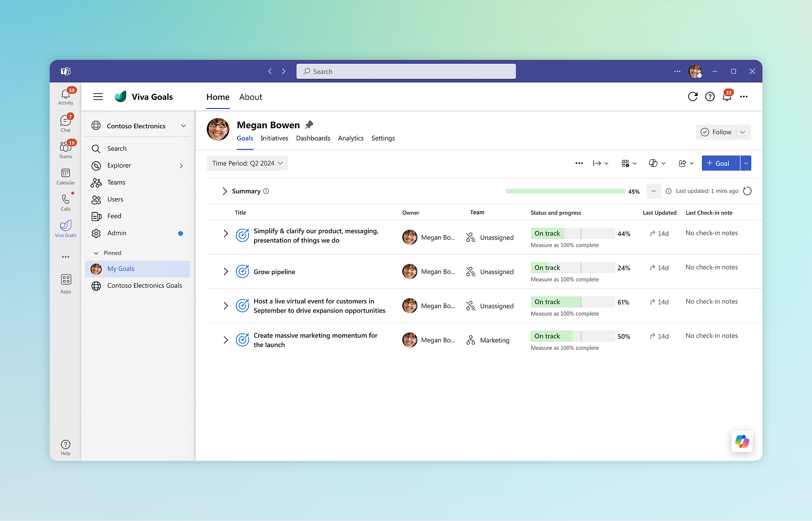Click the Search input field in top bar
Screen dimensions: 812x521
coord(406,71)
